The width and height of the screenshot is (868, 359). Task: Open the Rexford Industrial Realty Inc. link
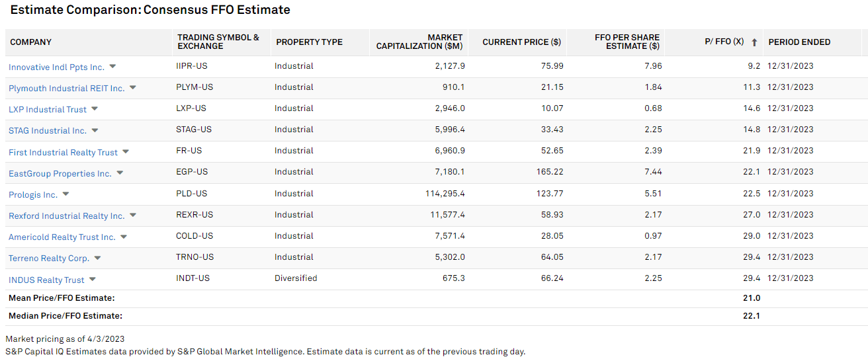pos(66,216)
